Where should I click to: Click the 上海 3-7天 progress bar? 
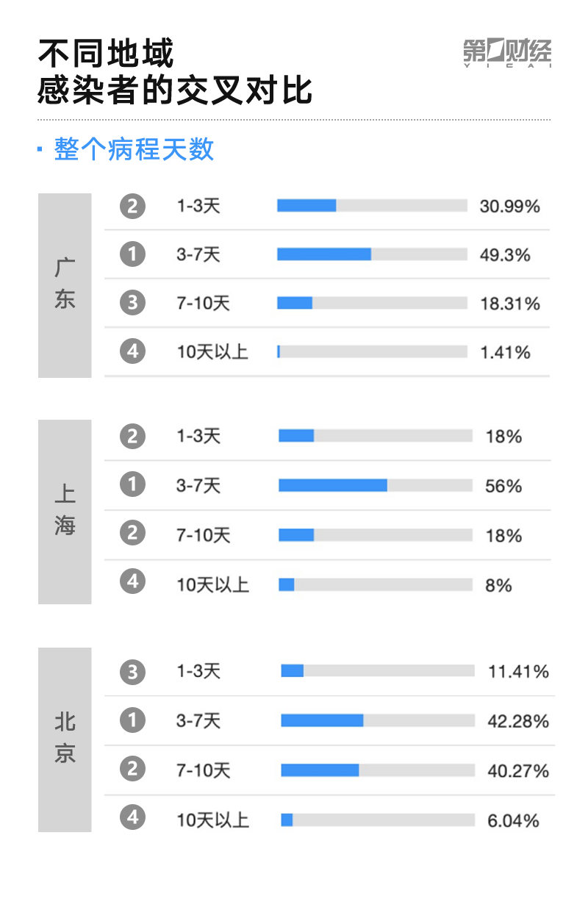[375, 485]
